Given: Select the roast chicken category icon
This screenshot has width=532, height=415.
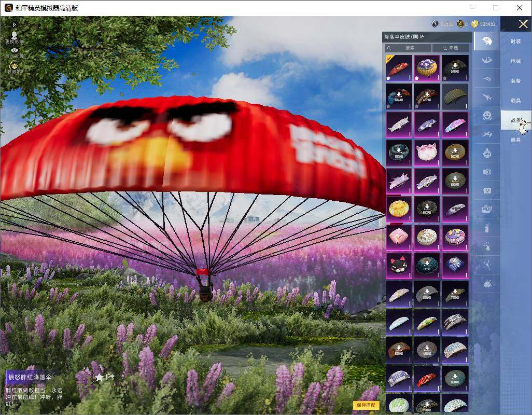Looking at the screenshot, I should tap(487, 284).
